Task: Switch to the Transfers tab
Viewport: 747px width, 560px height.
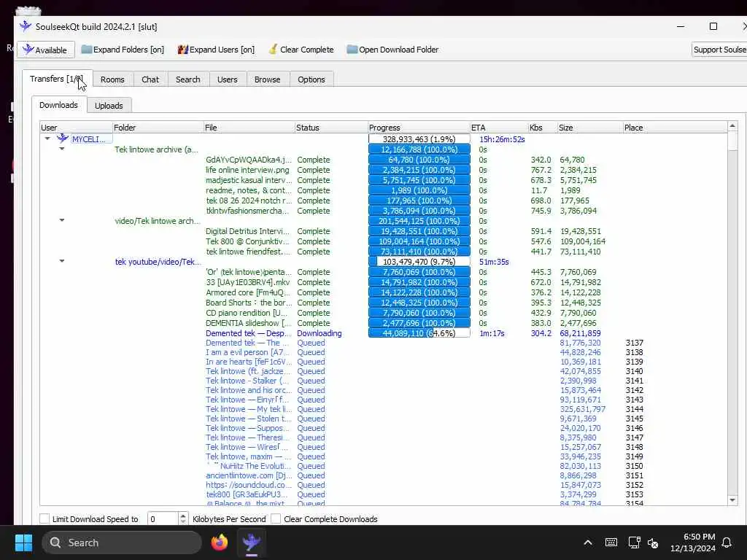Action: [x=57, y=79]
